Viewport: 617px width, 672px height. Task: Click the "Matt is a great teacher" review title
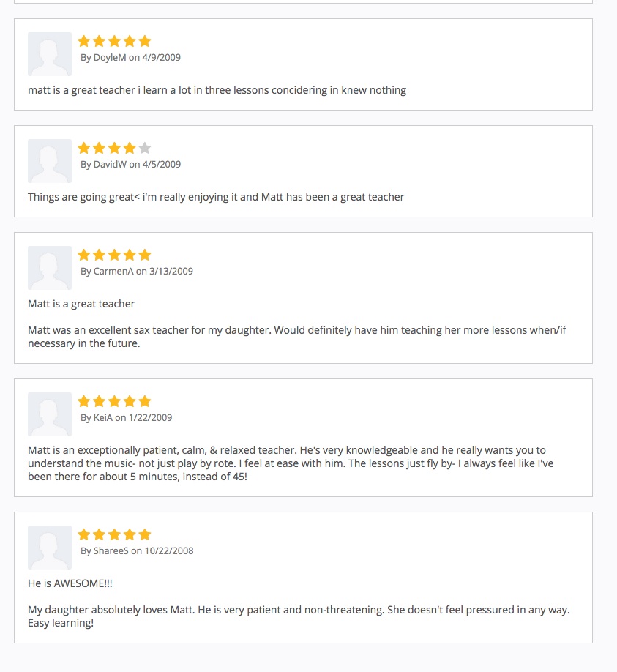81,304
